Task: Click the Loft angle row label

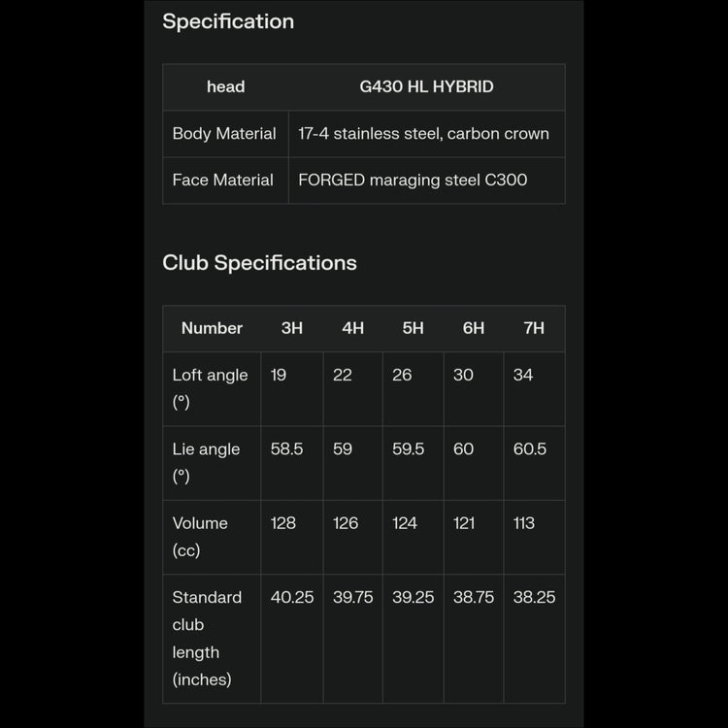Action: tap(210, 387)
